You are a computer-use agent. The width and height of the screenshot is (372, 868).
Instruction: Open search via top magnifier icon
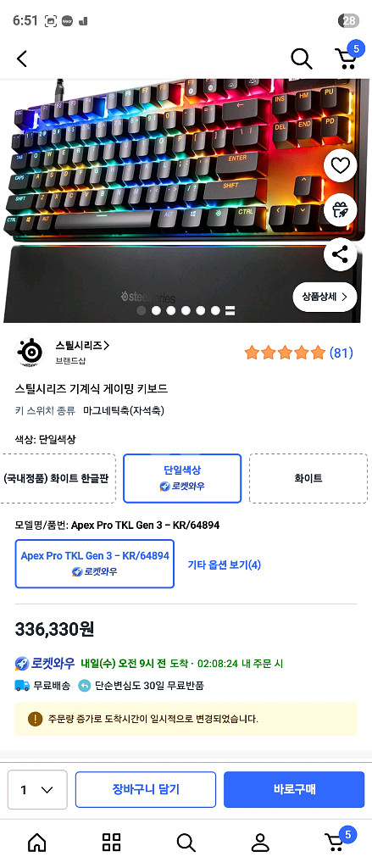click(x=302, y=58)
